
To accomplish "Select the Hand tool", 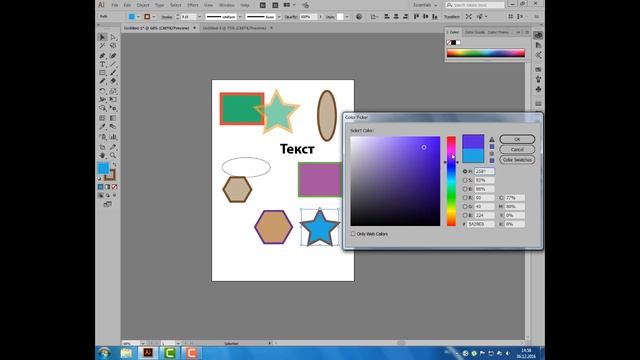I will 102,156.
